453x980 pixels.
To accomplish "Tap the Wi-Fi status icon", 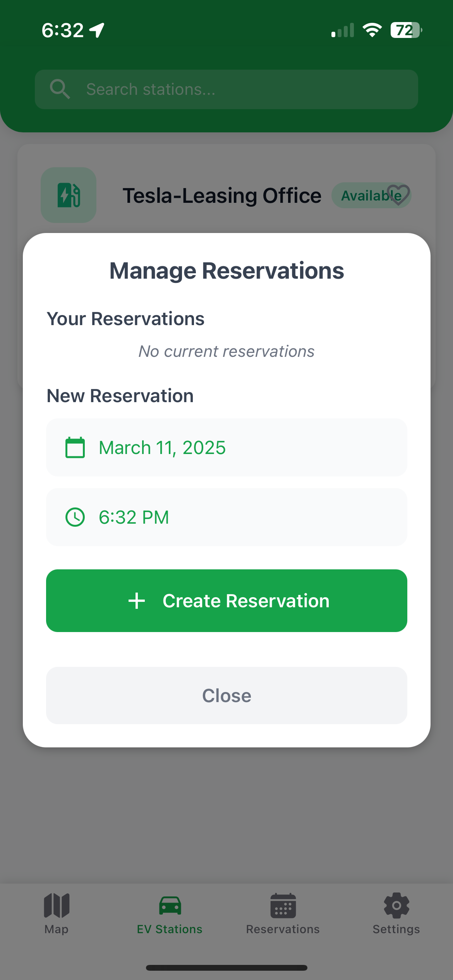I will pos(372,30).
